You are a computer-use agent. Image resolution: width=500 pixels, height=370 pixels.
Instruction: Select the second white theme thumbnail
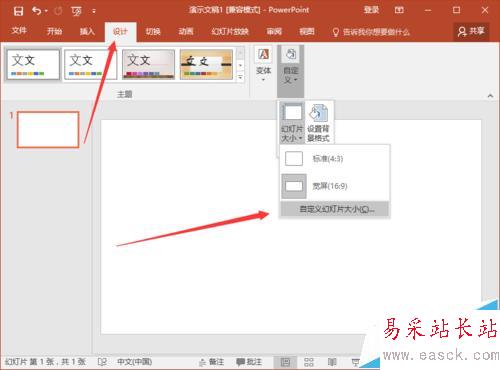[x=90, y=65]
